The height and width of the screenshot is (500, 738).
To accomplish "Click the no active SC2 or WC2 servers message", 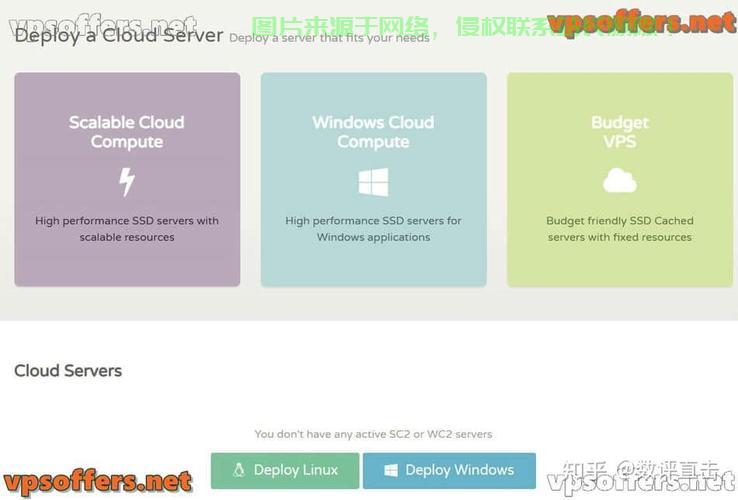I will pos(373,434).
